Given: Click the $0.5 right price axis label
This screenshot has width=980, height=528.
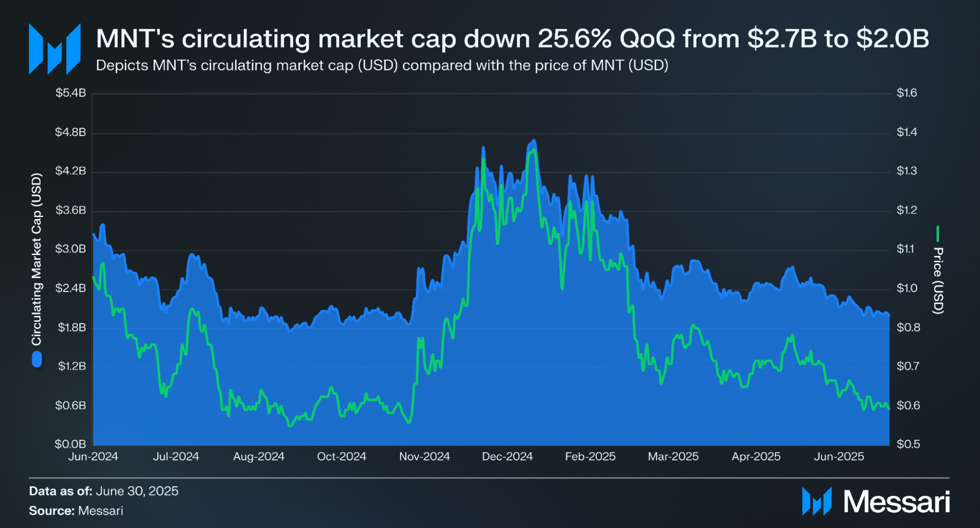Looking at the screenshot, I should pos(907,444).
